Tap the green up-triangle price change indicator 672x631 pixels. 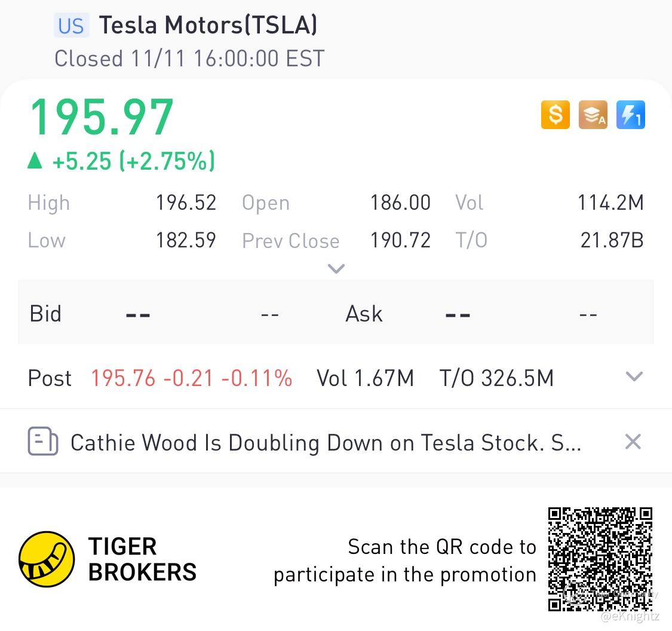coord(35,161)
